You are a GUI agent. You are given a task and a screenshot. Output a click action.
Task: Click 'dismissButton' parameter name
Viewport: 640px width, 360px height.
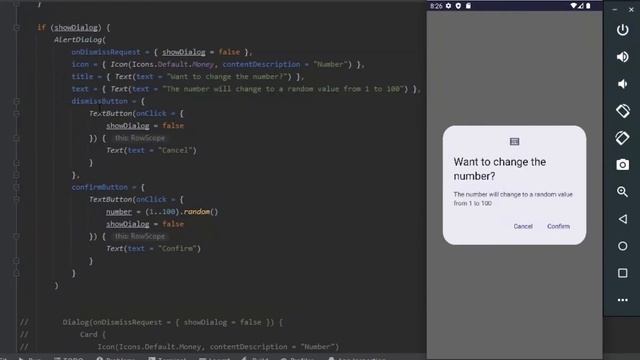point(100,101)
